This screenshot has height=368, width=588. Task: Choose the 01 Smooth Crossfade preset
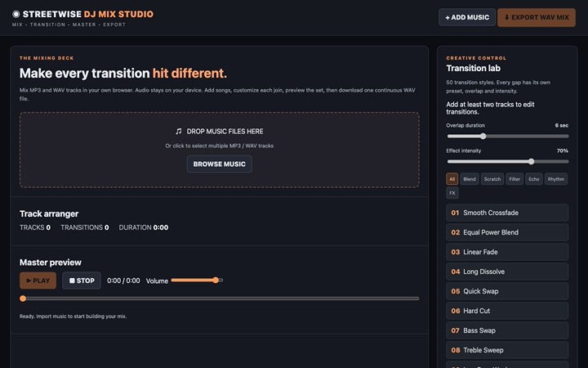507,213
